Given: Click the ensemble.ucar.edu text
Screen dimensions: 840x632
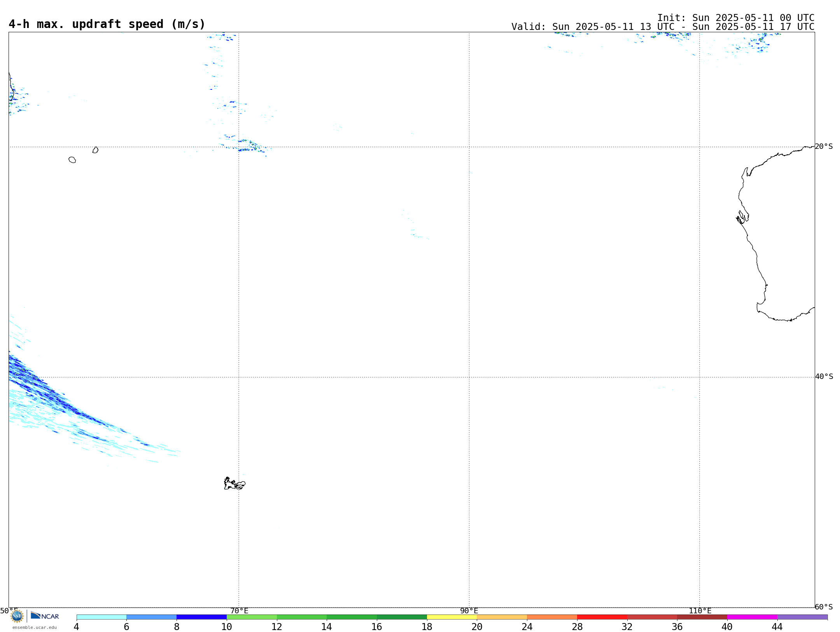Looking at the screenshot, I should [35, 627].
